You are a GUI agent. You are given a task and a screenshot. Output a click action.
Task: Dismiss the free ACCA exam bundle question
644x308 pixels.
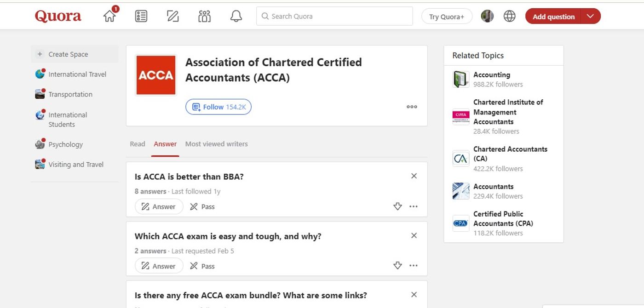point(414,295)
